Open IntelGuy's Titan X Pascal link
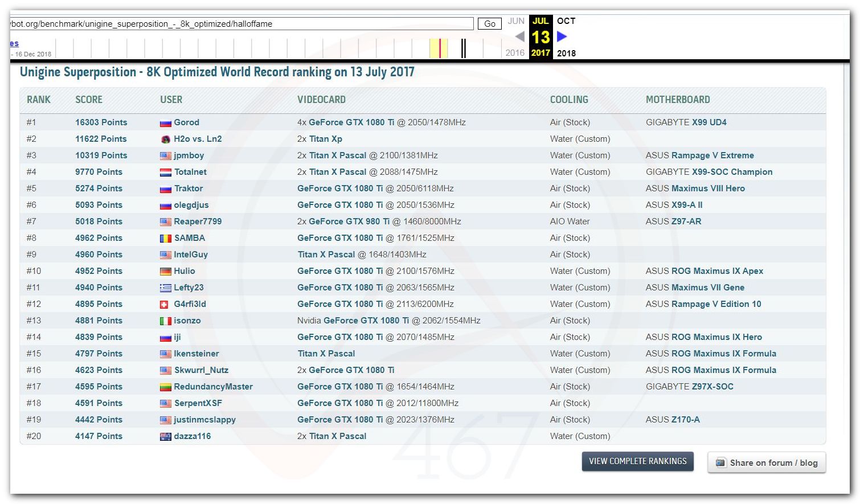The height and width of the screenshot is (504, 860). pyautogui.click(x=326, y=255)
